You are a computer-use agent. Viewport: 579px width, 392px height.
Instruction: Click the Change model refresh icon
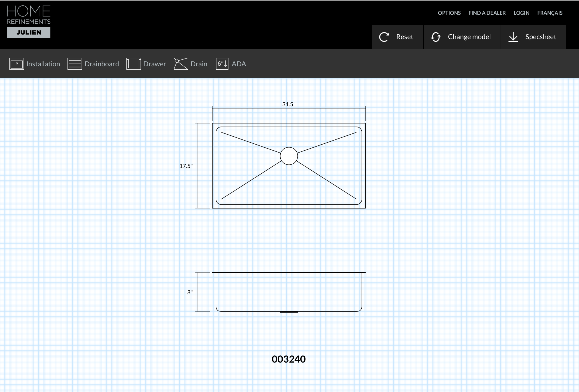[436, 37]
